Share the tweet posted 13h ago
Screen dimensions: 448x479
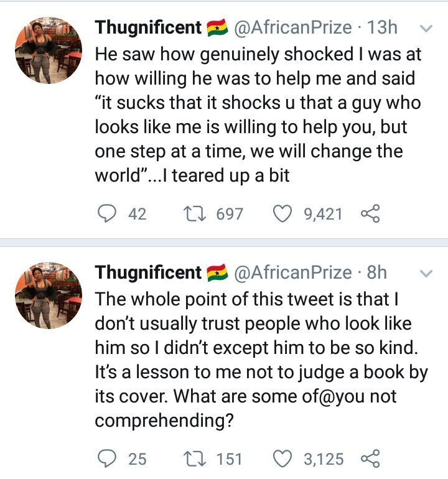coord(370,214)
